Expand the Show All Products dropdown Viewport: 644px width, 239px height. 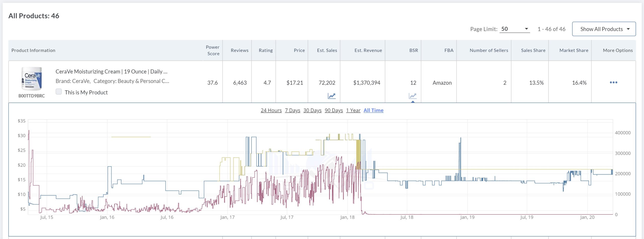[x=604, y=29]
